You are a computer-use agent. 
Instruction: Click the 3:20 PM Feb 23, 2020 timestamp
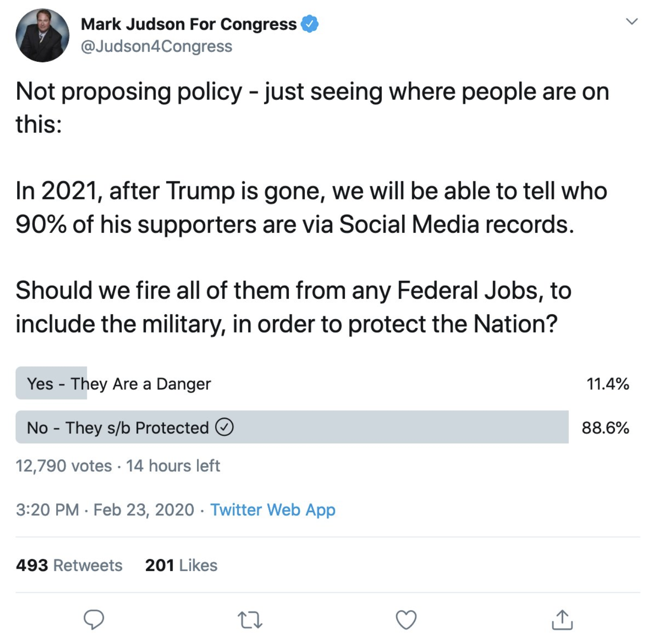click(x=105, y=510)
